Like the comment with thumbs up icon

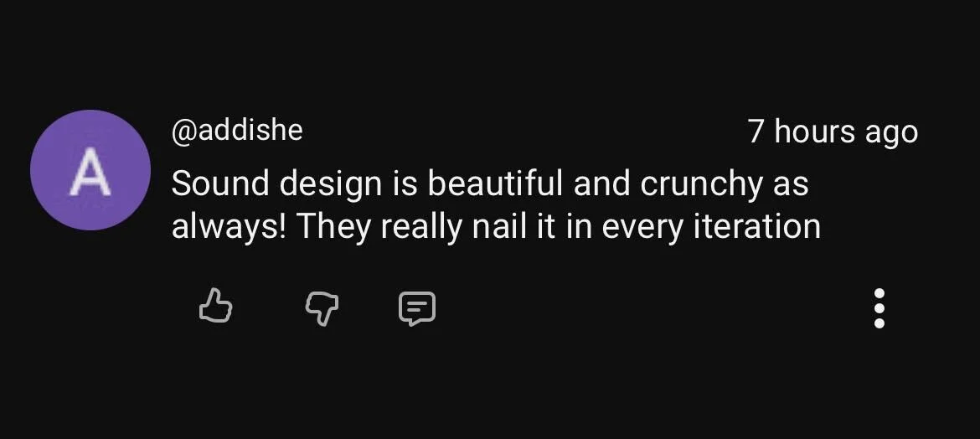point(215,306)
